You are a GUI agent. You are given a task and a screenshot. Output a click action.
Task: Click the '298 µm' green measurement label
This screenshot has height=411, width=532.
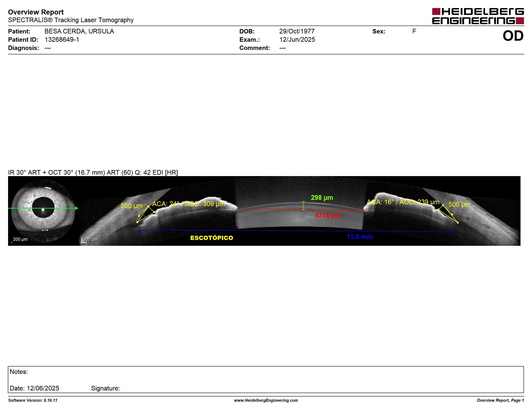click(322, 198)
